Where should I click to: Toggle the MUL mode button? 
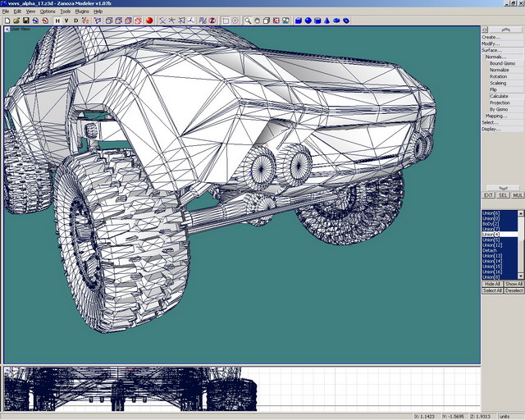click(518, 195)
